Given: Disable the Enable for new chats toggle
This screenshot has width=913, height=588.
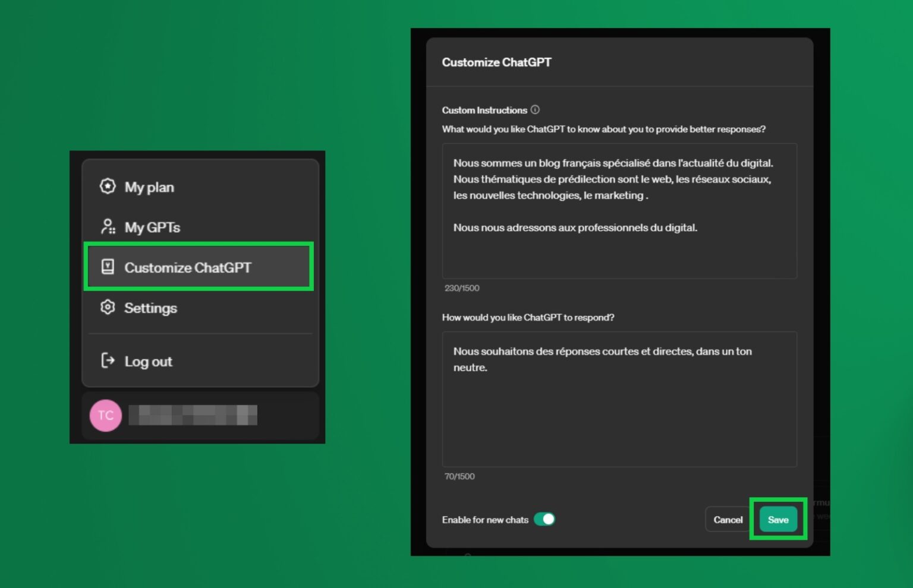Looking at the screenshot, I should tap(544, 519).
